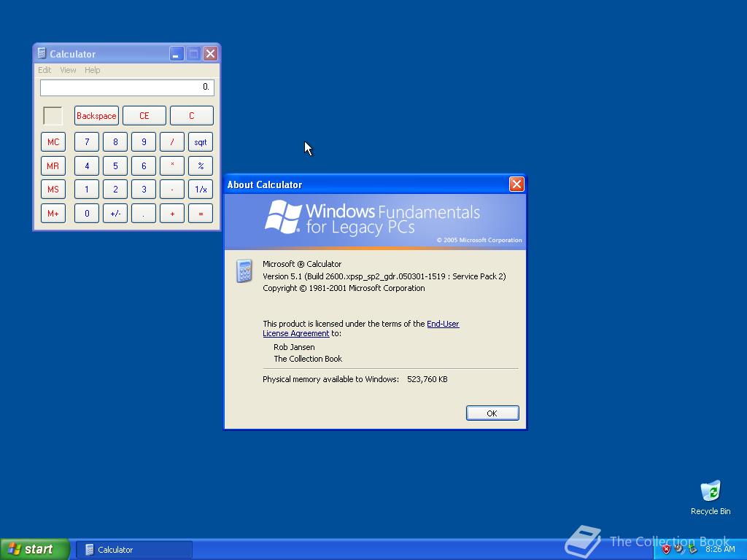Open the Start menu

coord(35,549)
